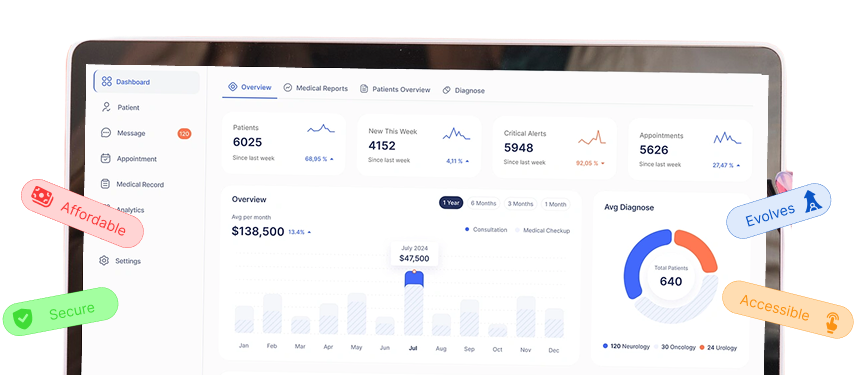The width and height of the screenshot is (857, 375).
Task: Click the Evolves blue badge
Action: click(x=778, y=210)
